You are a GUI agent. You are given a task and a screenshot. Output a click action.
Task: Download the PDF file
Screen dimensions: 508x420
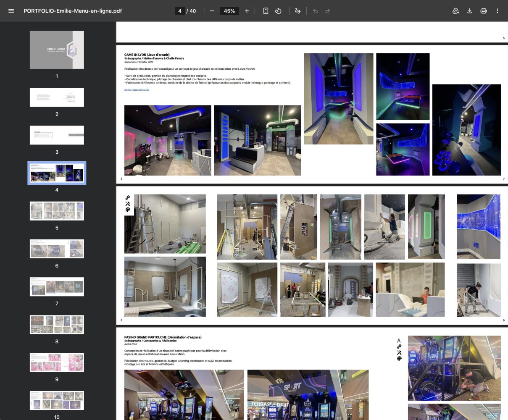coord(470,11)
